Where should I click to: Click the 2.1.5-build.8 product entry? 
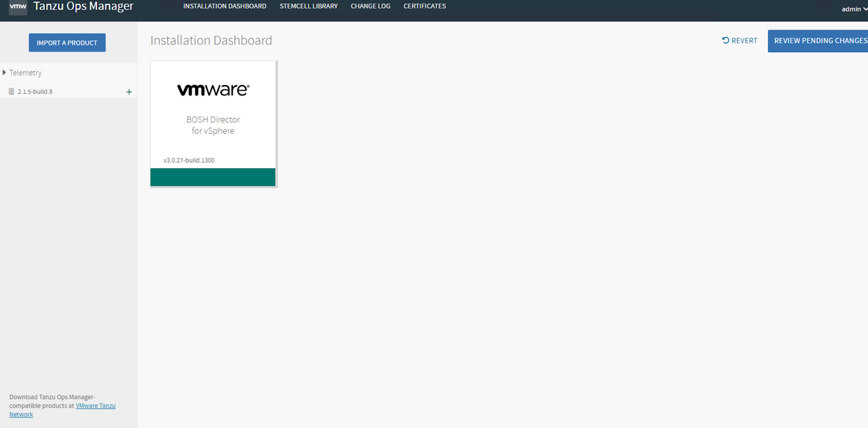coord(35,92)
